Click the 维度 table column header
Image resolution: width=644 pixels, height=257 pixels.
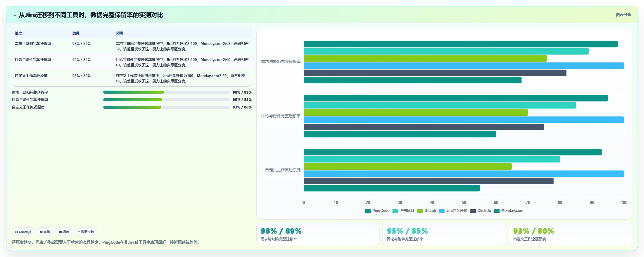click(18, 33)
